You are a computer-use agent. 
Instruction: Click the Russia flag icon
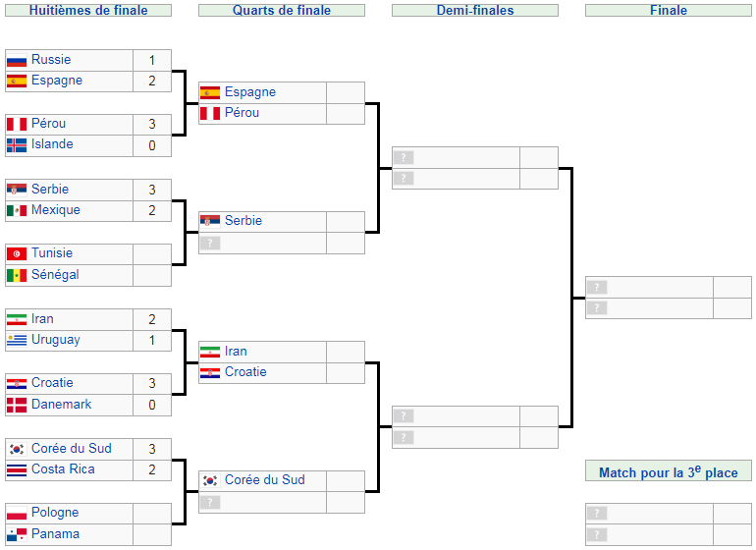17,60
